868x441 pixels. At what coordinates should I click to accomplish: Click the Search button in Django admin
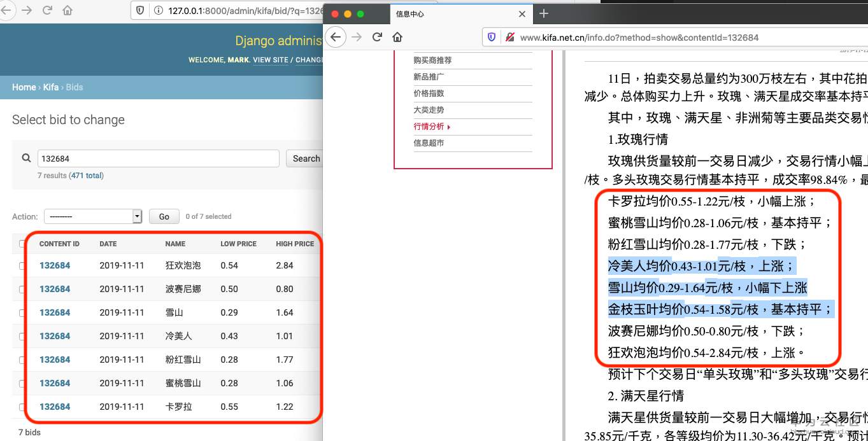(306, 158)
